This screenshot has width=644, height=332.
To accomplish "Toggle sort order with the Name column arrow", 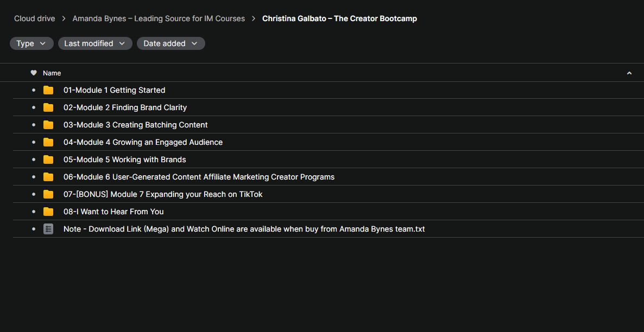I will [629, 73].
